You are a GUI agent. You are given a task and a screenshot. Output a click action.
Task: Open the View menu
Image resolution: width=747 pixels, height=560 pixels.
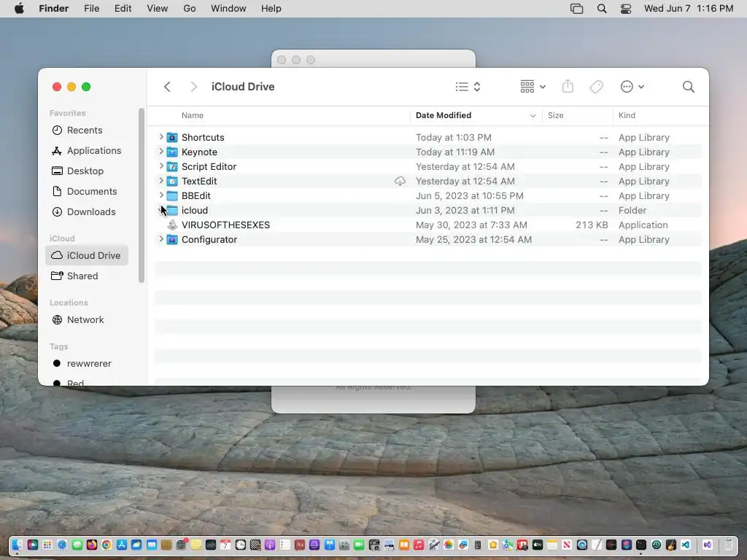(x=158, y=9)
